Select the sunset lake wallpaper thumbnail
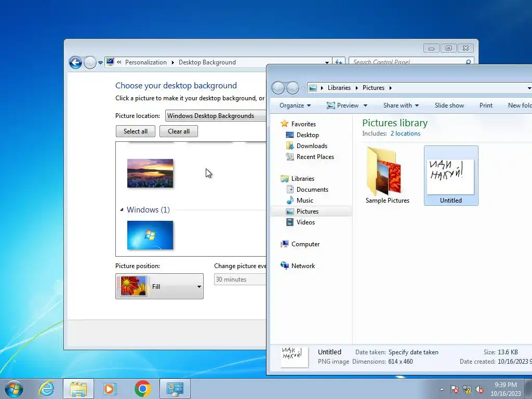 pyautogui.click(x=150, y=174)
